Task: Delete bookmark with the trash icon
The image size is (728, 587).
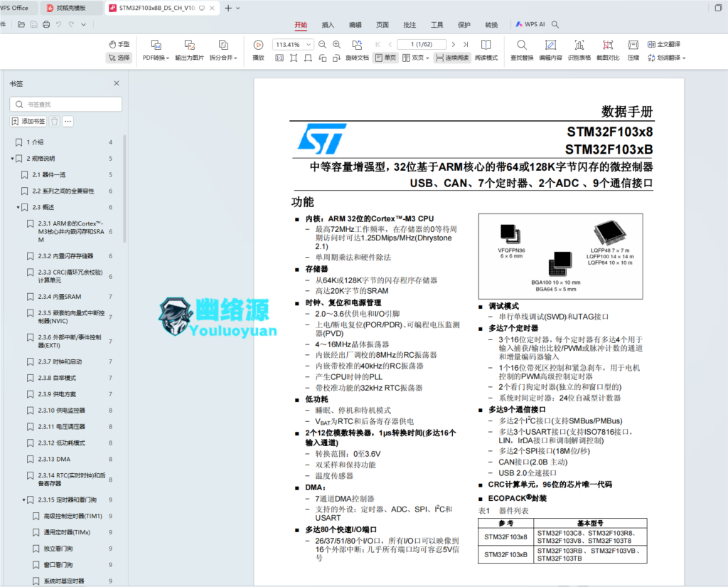Action: coord(54,121)
